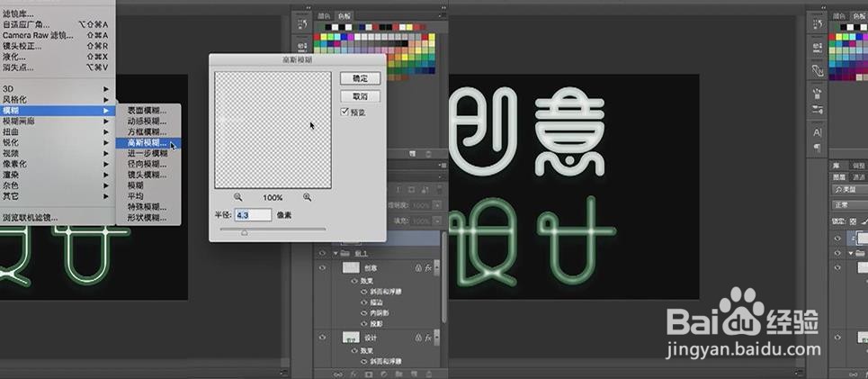This screenshot has width=868, height=379.
Task: Hide the 设计 layer visibility eye
Action: (322, 338)
